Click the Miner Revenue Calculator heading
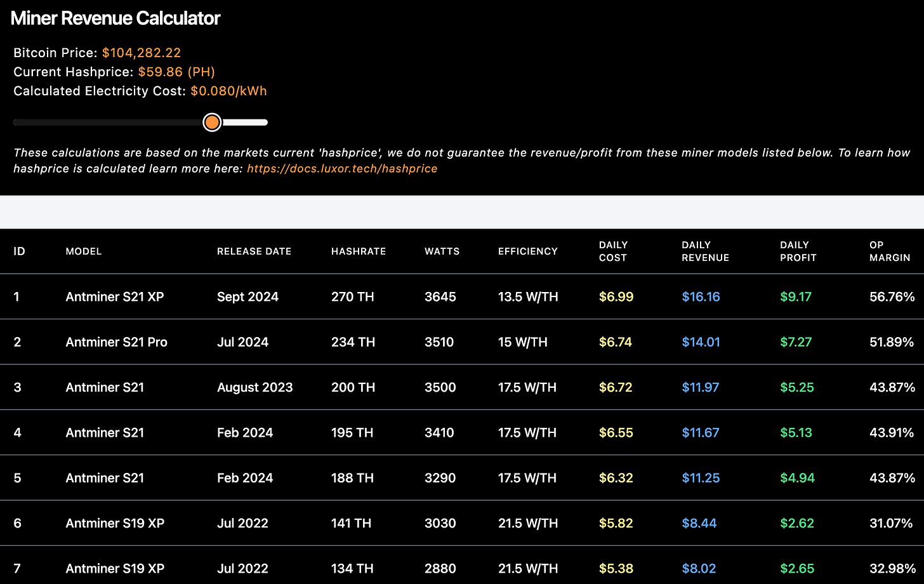This screenshot has height=584, width=924. click(115, 18)
